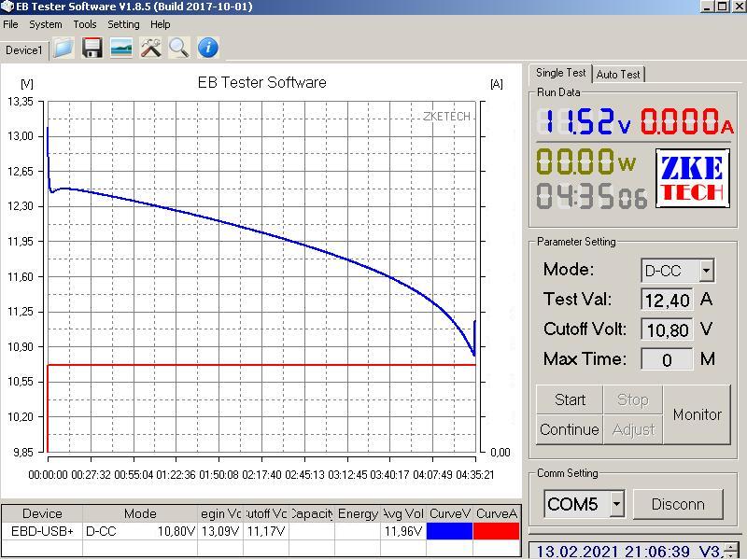This screenshot has width=747, height=560.
Task: Click the Test Val input field
Action: tap(667, 300)
